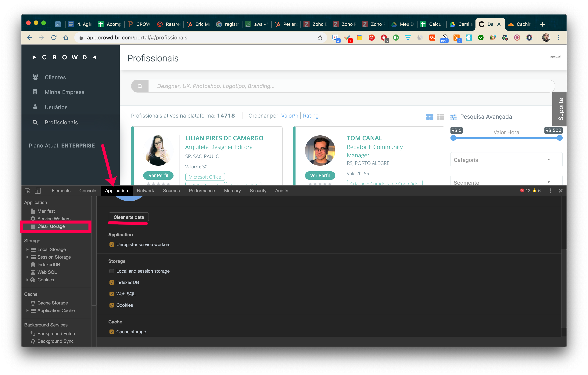Reload the page
The image size is (588, 375).
pos(54,38)
